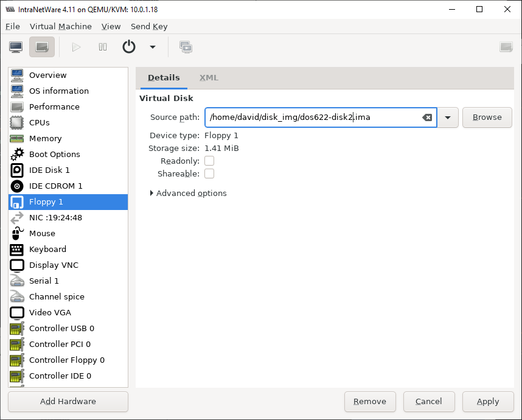Select Channel spice device
Image resolution: width=522 pixels, height=420 pixels.
[68, 297]
